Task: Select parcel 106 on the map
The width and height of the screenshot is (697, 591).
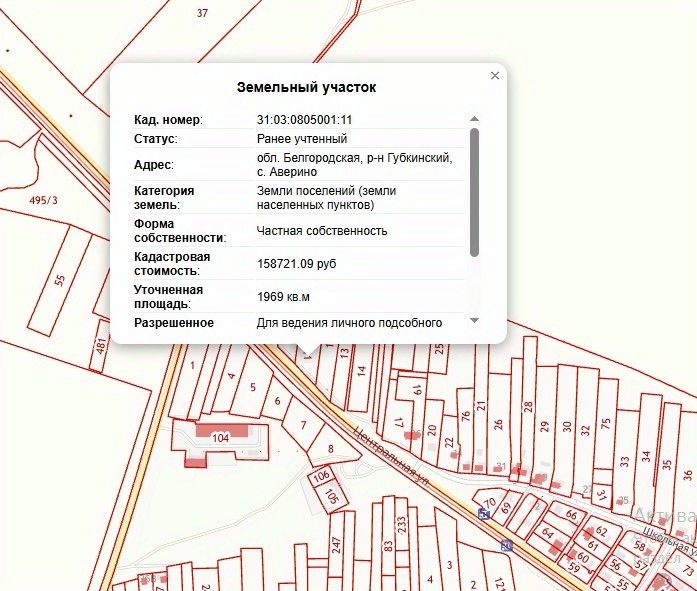Action: [x=320, y=476]
